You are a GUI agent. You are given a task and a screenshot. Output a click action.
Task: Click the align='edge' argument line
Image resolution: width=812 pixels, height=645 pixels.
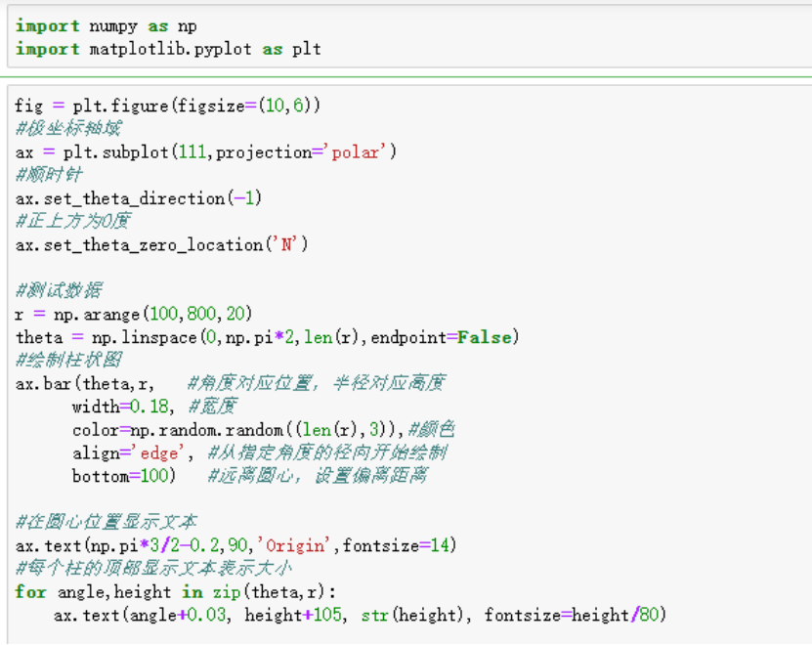coord(133,453)
